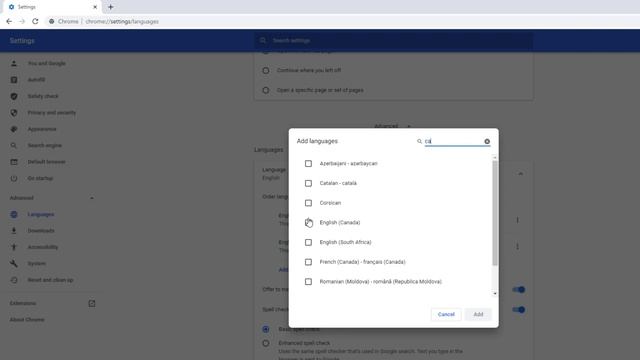Click the Add button in dialog
The height and width of the screenshot is (360, 640).
click(478, 314)
